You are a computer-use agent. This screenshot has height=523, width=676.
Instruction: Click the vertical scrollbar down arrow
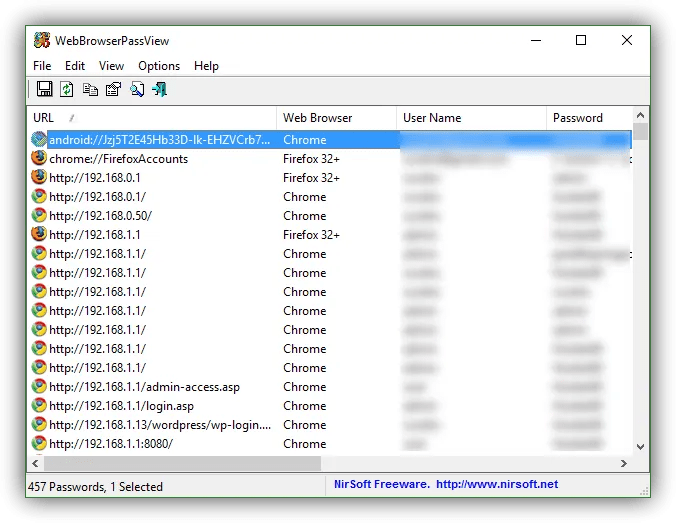coord(640,447)
